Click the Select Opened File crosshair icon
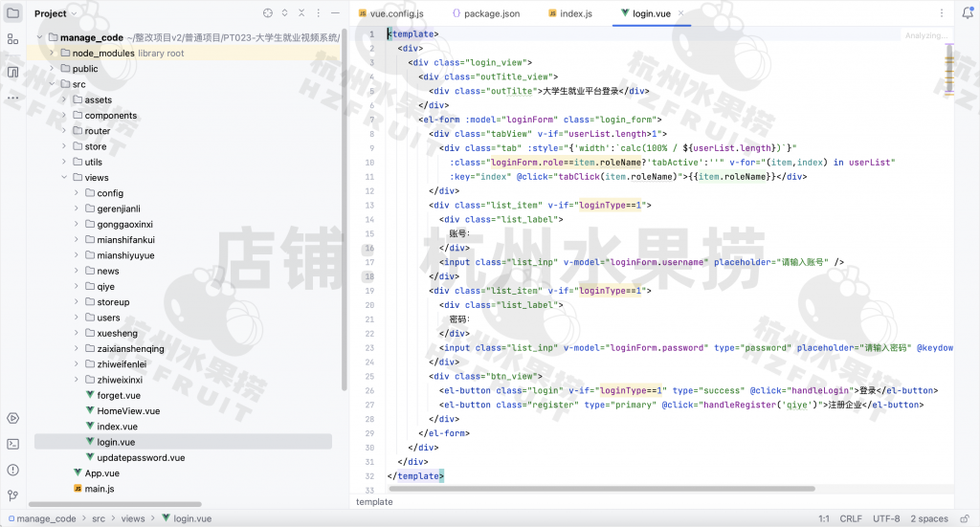The image size is (980, 527). [267, 14]
